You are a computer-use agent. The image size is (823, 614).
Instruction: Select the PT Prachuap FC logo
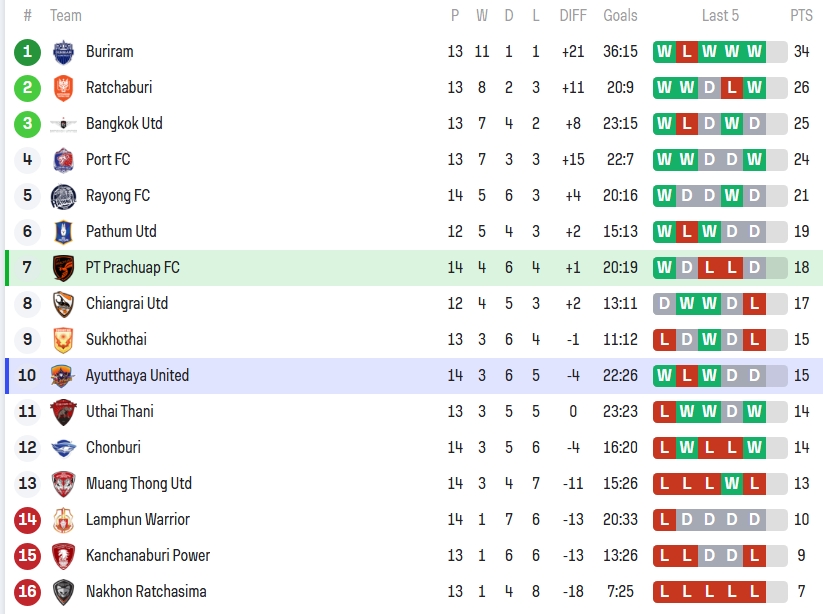pyautogui.click(x=63, y=268)
